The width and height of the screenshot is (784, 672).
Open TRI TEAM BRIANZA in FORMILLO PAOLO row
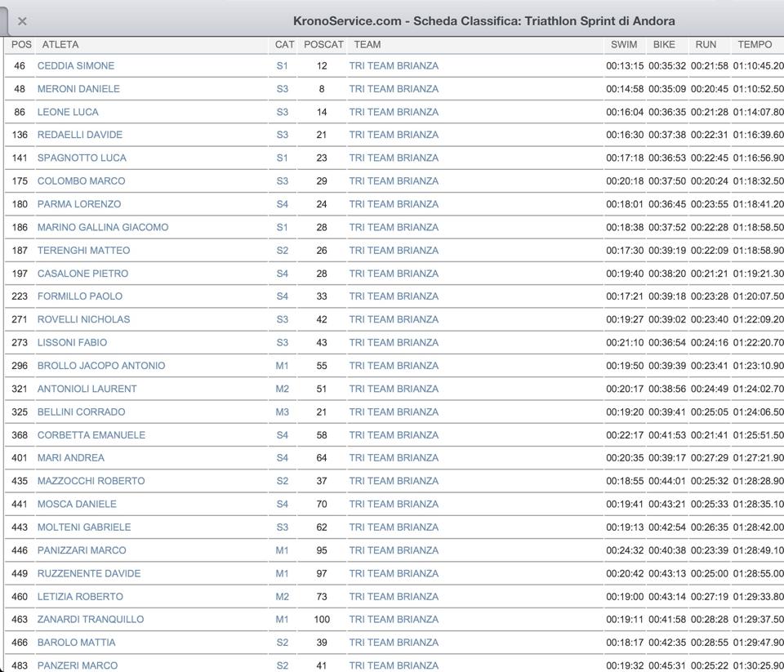(x=394, y=296)
